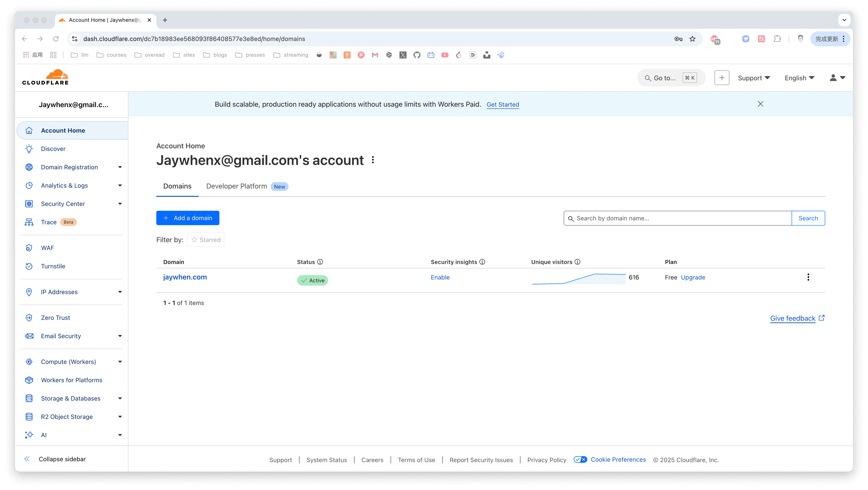Expand Storage & Databases submenu arrow
This screenshot has width=868, height=490.
120,399
